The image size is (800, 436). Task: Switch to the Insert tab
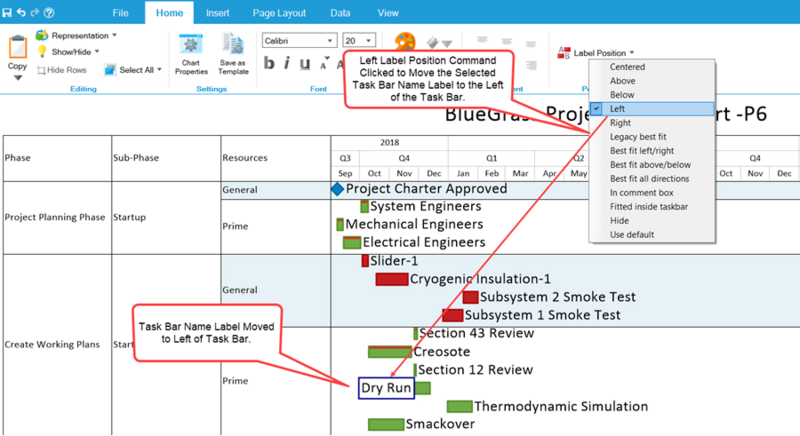(217, 13)
